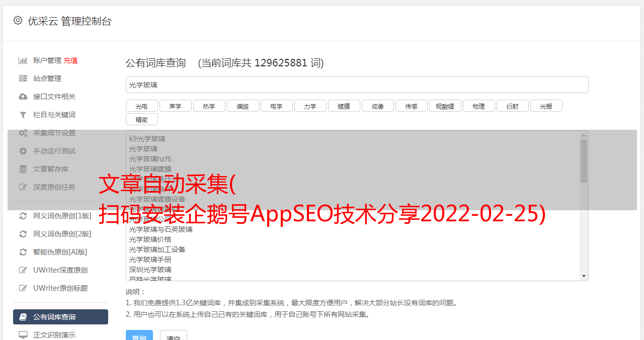Select k9光学玻璃 in the results list
644x340 pixels.
tap(147, 139)
